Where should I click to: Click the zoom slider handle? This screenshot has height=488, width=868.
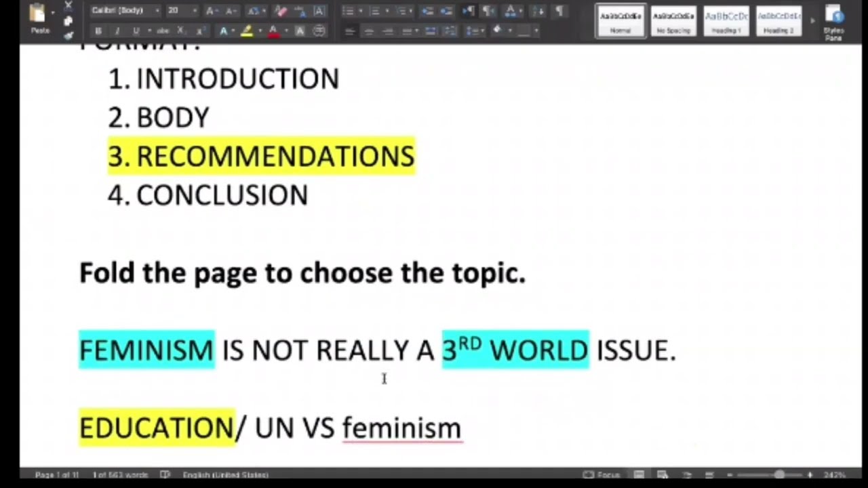(x=779, y=475)
